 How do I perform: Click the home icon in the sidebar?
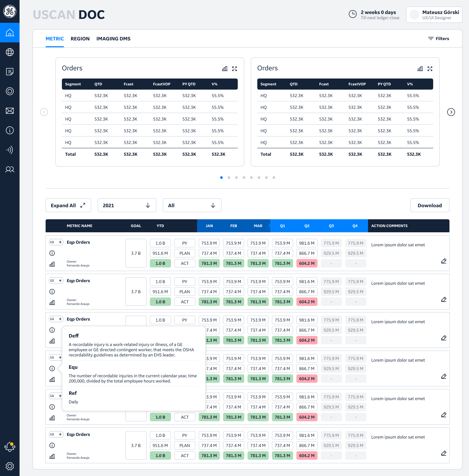coord(10,33)
